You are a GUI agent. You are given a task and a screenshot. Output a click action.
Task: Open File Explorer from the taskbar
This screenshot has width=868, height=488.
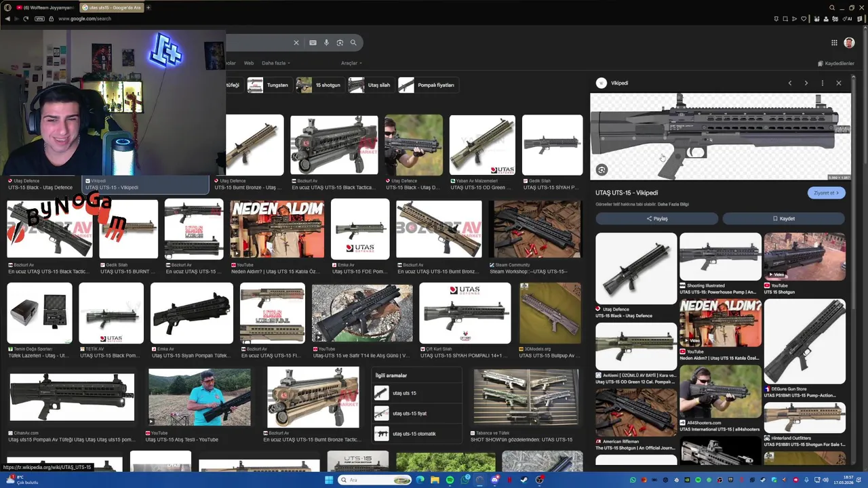435,480
